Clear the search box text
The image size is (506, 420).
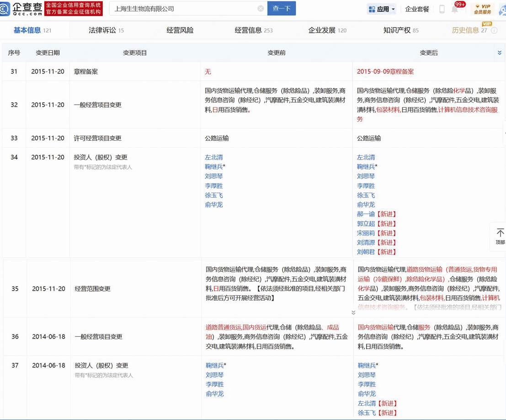(x=261, y=9)
